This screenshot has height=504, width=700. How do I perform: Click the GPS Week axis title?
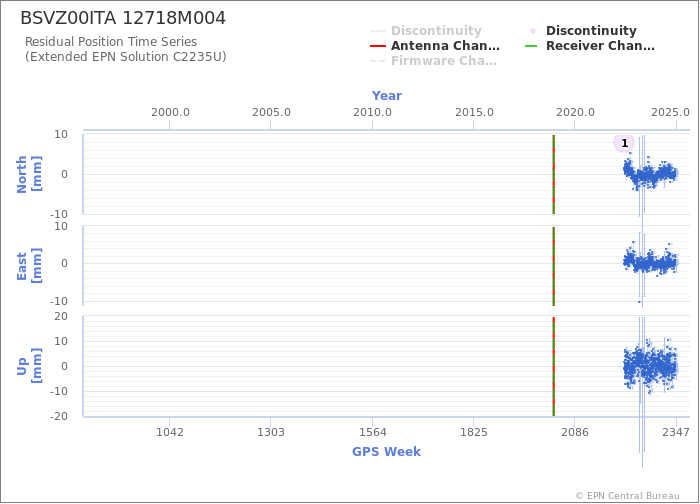click(x=386, y=451)
